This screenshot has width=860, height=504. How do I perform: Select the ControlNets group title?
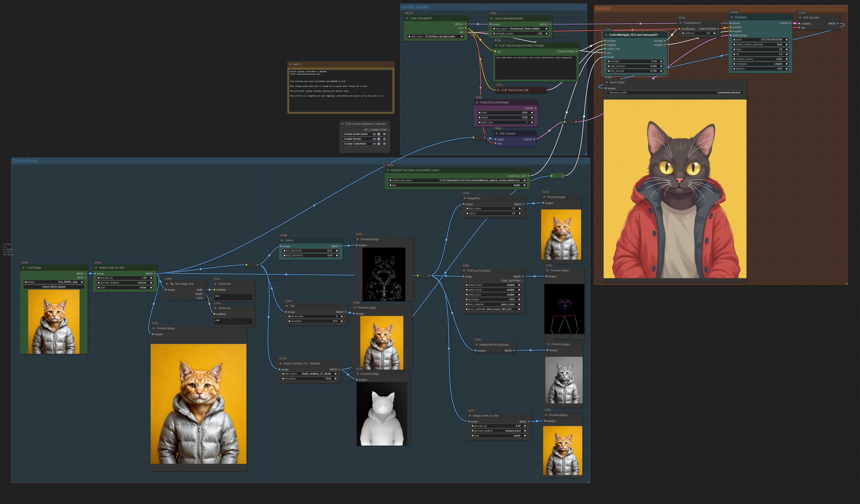[x=25, y=161]
